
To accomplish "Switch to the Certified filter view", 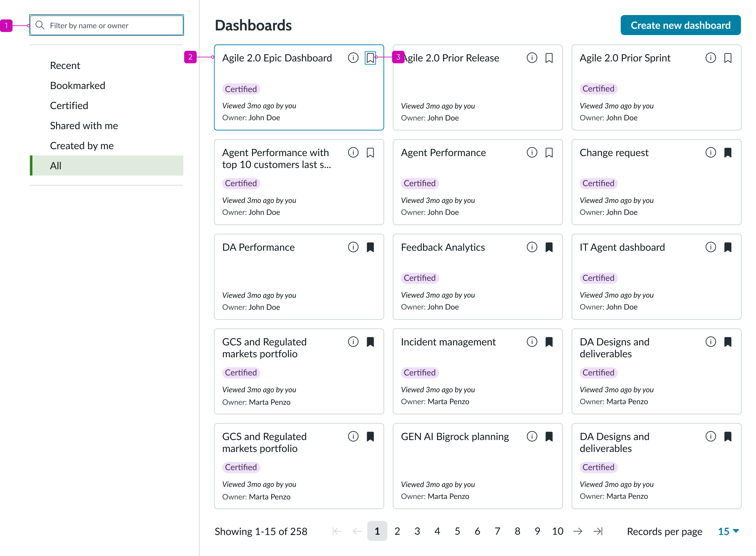I will [69, 105].
